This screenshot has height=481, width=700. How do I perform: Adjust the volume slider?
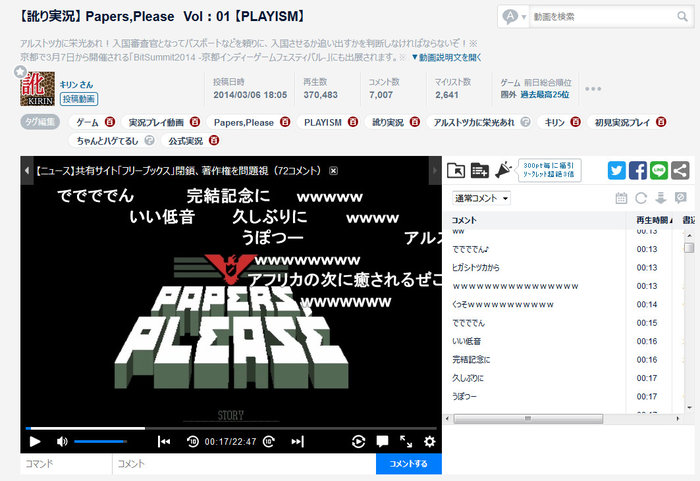point(100,442)
